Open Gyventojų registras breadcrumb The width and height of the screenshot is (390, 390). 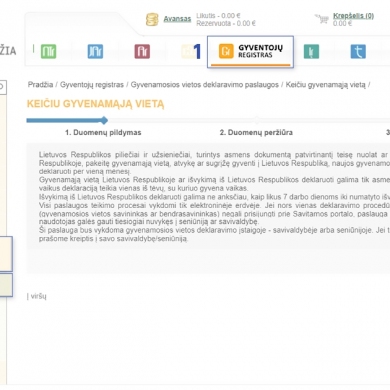(x=92, y=85)
